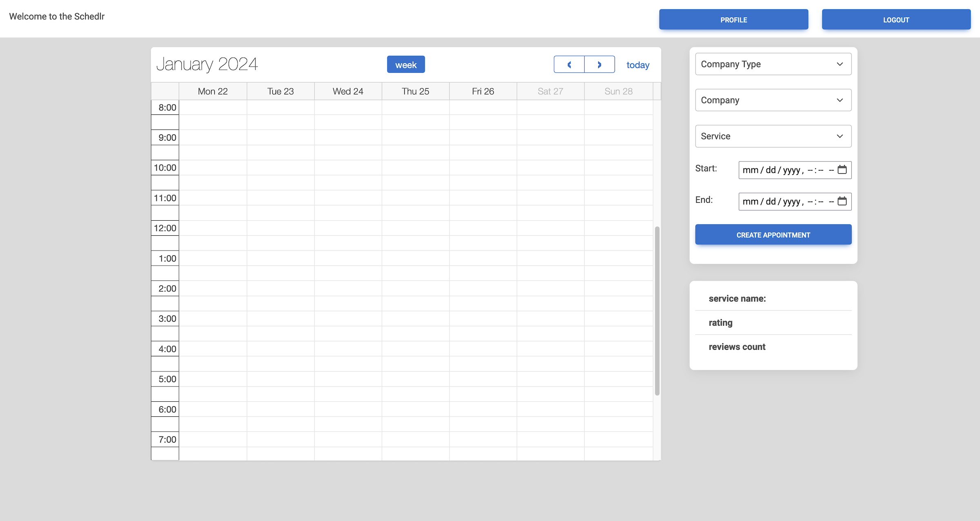Open the Profile page
This screenshot has height=521, width=980.
coord(733,20)
